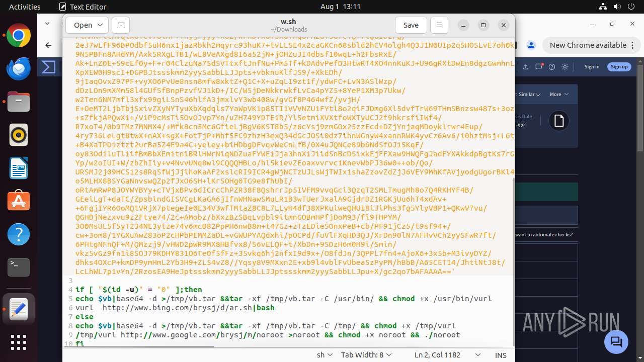The width and height of the screenshot is (644, 362).
Task: Select Text Editor icon in the dock
Action: [x=19, y=309]
